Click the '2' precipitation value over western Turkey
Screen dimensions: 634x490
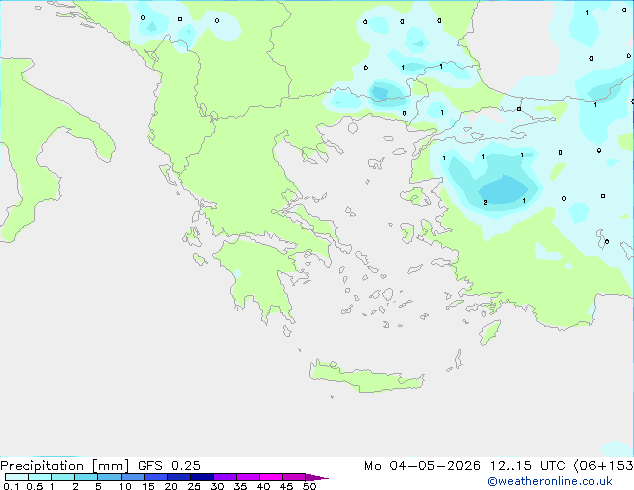click(x=485, y=203)
